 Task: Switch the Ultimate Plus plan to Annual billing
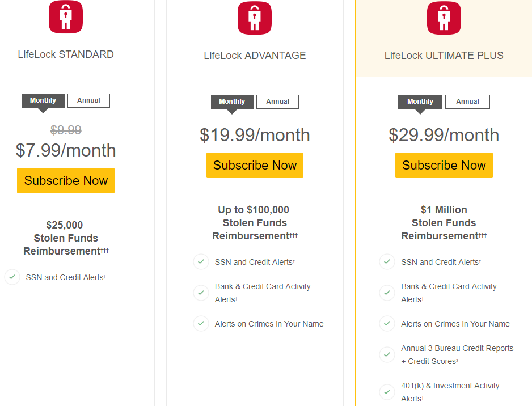pos(467,102)
